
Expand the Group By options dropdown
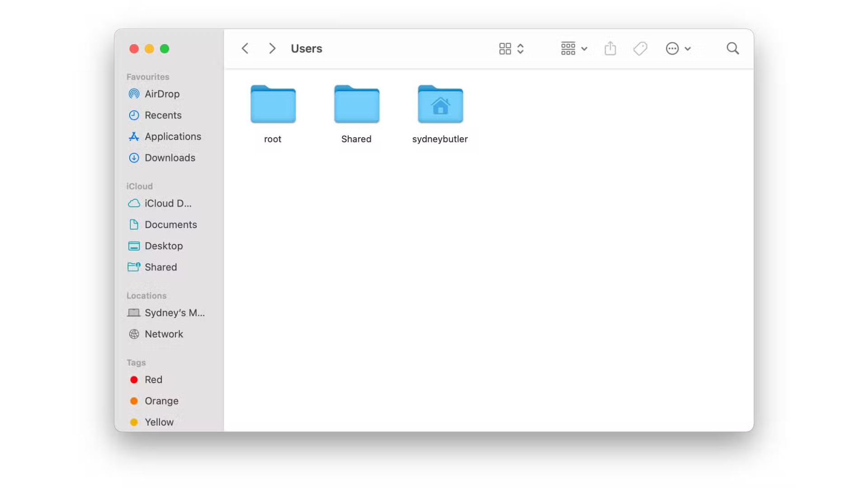pyautogui.click(x=573, y=48)
